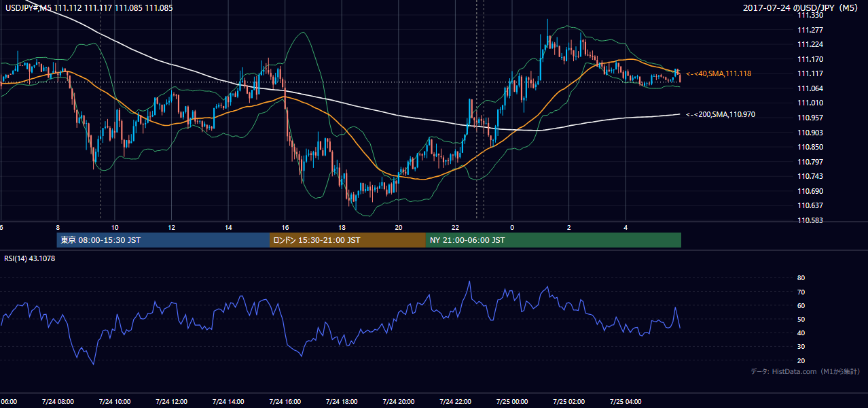Click the 7/25 00:00 time axis label
The width and height of the screenshot is (868, 408).
pyautogui.click(x=511, y=402)
